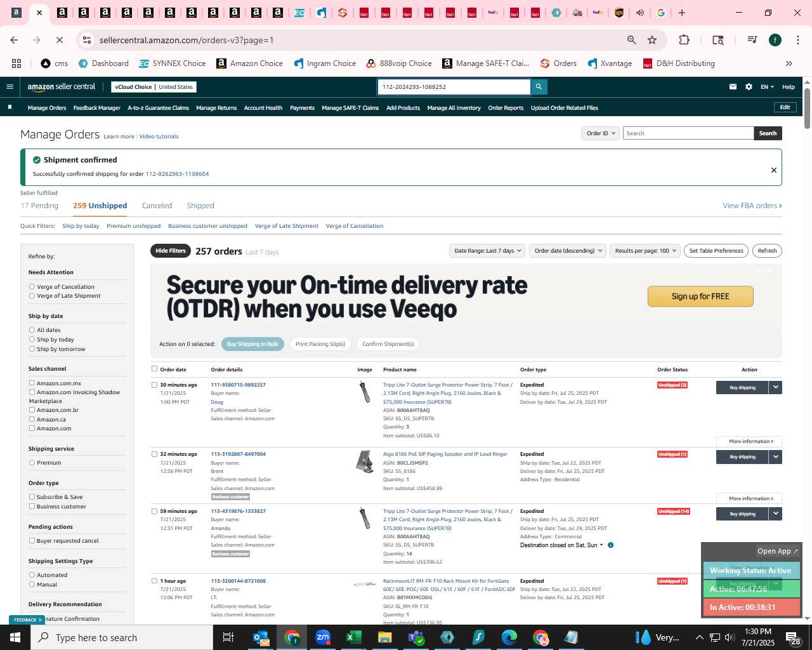812x650 pixels.
Task: Open Microsoft Edge from the taskbar
Action: pyautogui.click(x=509, y=637)
